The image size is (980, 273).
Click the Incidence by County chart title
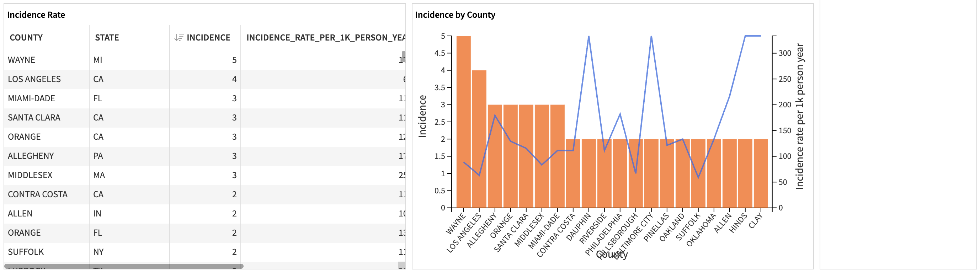coord(455,15)
